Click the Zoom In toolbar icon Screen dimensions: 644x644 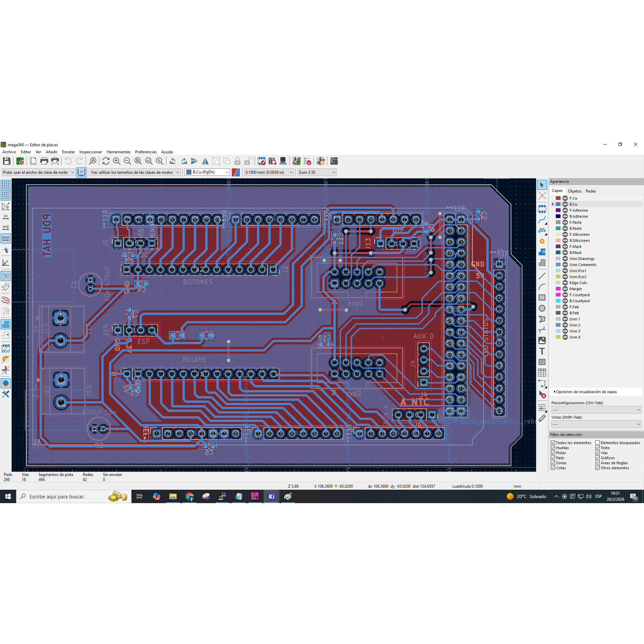[116, 161]
